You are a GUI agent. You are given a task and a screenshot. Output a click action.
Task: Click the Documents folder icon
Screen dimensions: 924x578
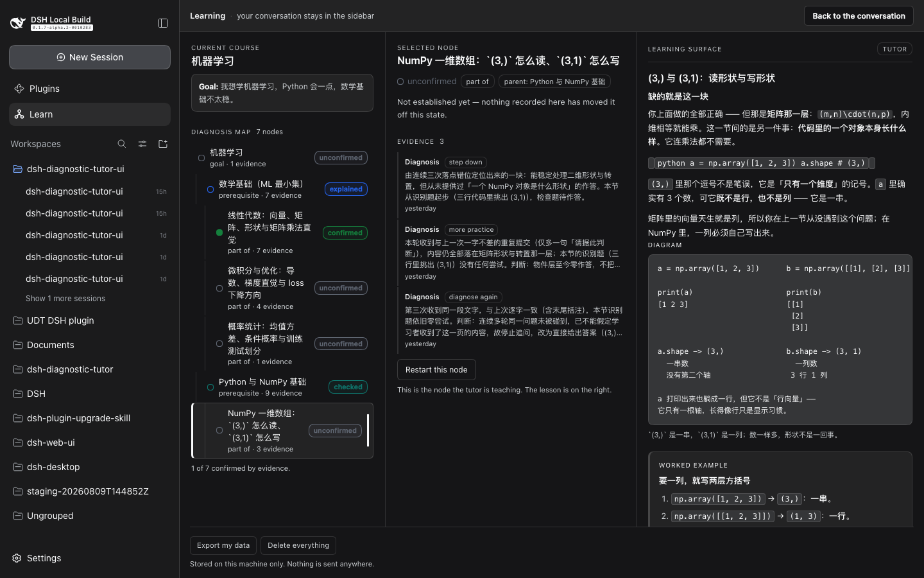tap(18, 345)
